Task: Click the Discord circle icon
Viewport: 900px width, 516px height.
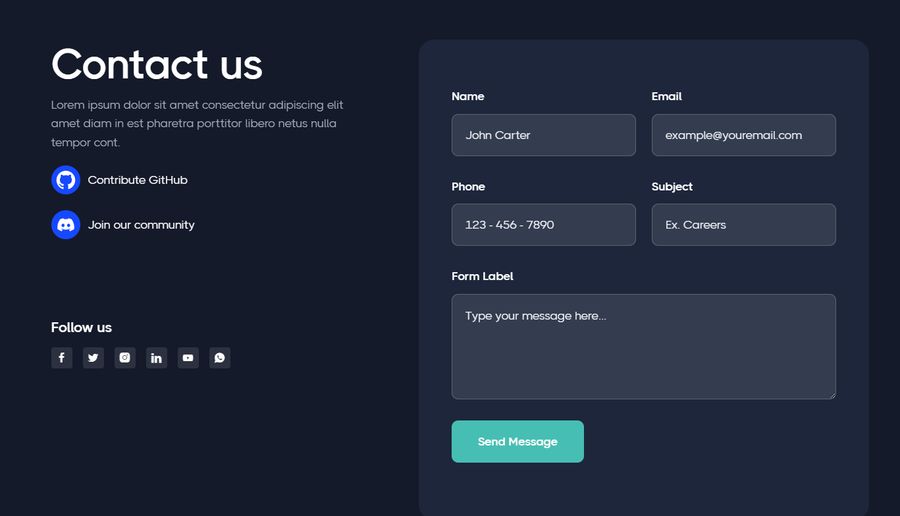Action: pos(65,224)
